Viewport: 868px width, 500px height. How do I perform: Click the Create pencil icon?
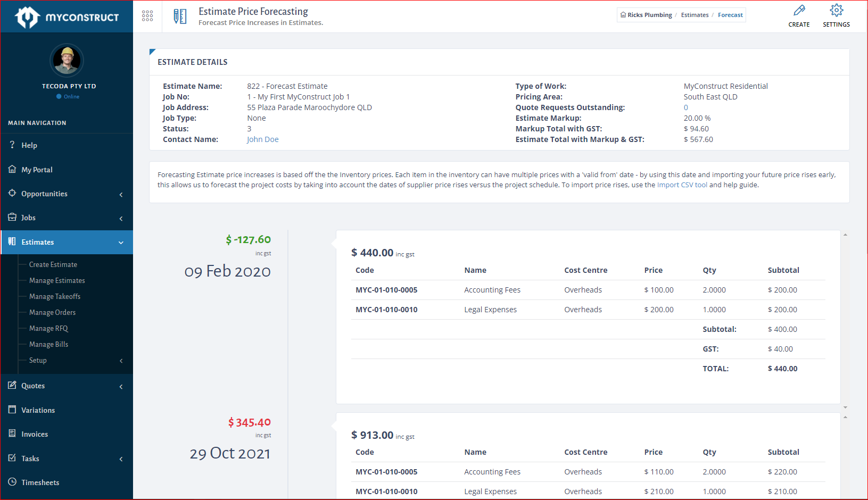click(x=799, y=10)
